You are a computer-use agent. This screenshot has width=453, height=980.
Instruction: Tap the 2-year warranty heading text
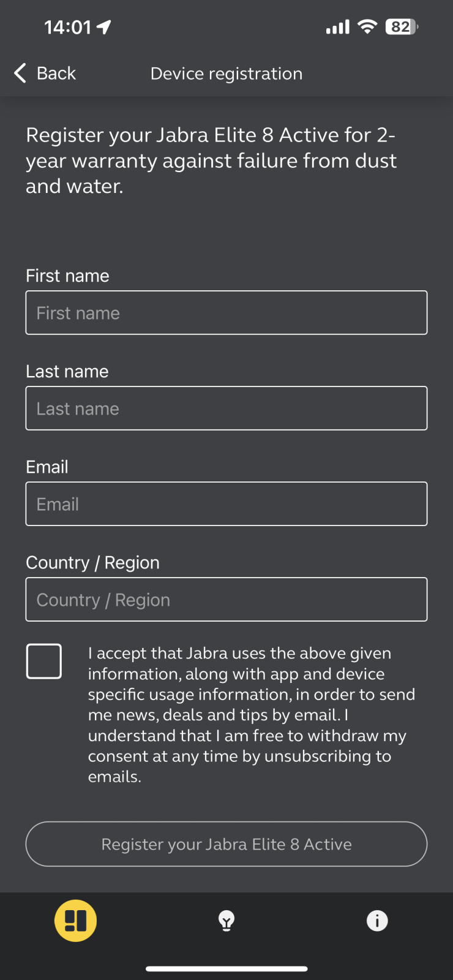point(211,160)
